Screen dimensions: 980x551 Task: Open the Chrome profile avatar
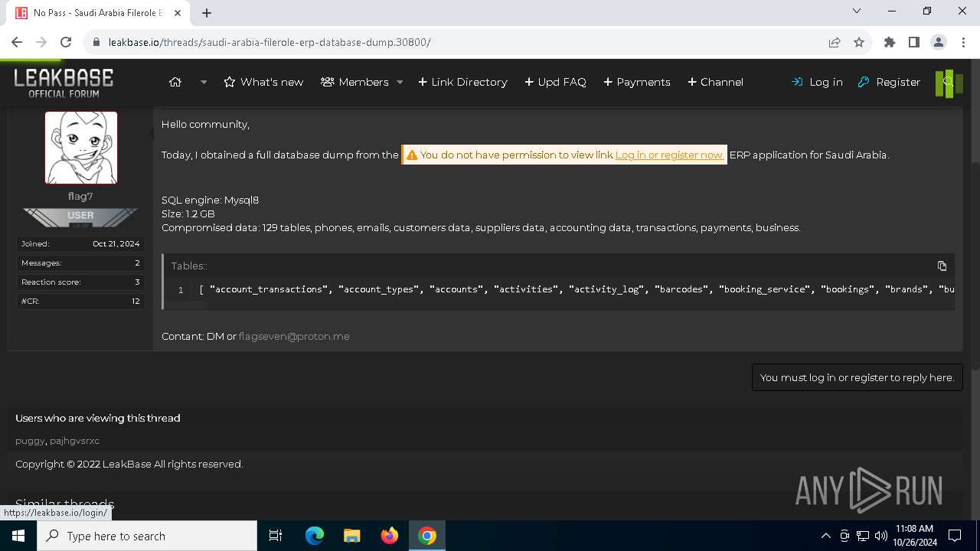[939, 42]
